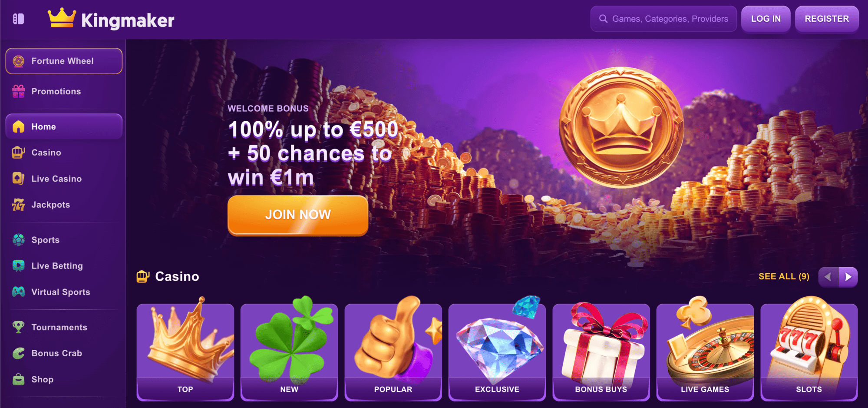Viewport: 868px width, 408px height.
Task: Click the REGISTER button
Action: pyautogui.click(x=827, y=19)
